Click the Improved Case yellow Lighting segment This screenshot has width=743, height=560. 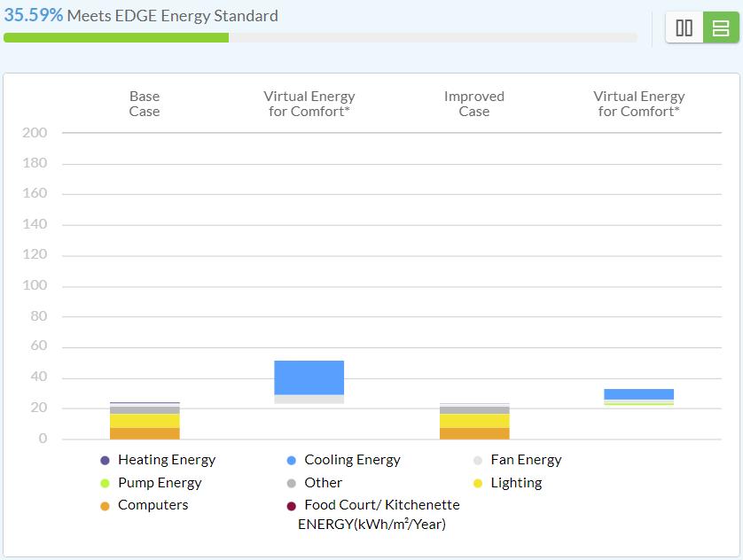[x=474, y=421]
